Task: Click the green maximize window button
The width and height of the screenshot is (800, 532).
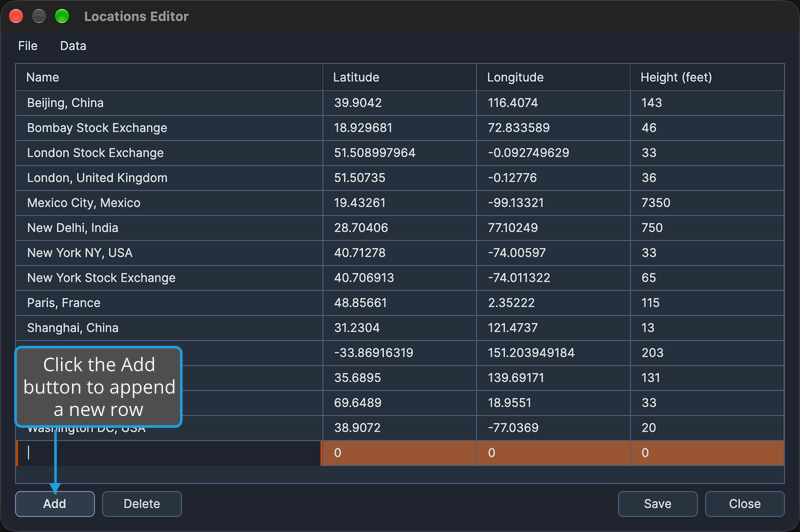Action: (62, 16)
